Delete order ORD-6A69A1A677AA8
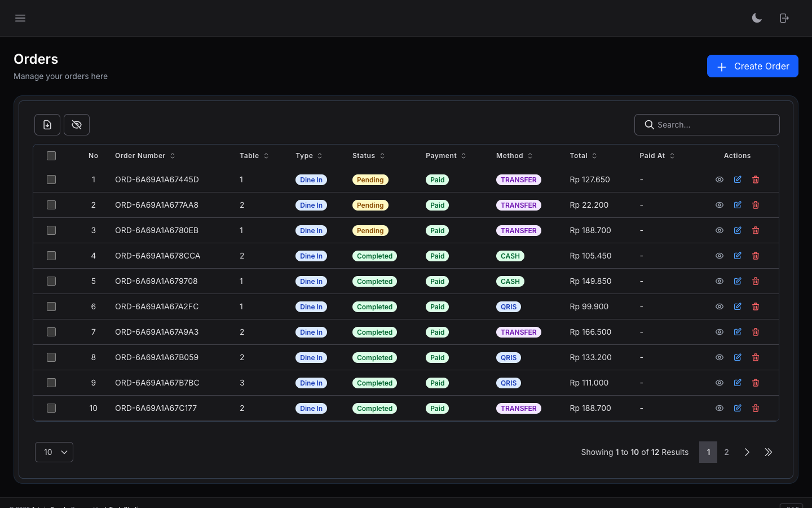The height and width of the screenshot is (508, 812). (x=756, y=205)
